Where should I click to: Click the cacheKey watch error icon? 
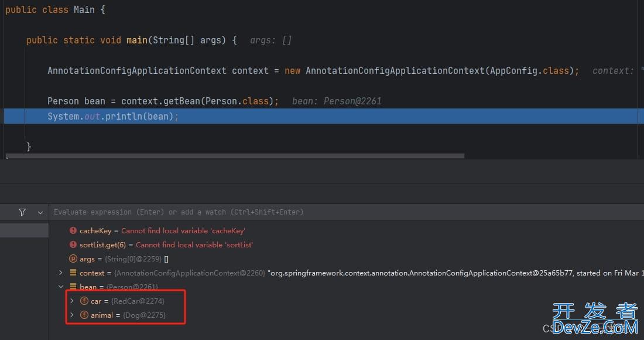tap(73, 231)
